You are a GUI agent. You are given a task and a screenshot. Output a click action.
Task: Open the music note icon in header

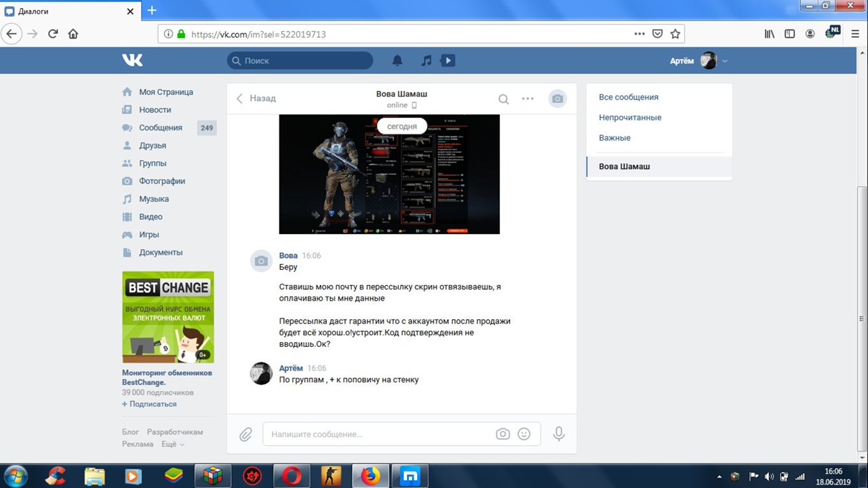[x=426, y=60]
